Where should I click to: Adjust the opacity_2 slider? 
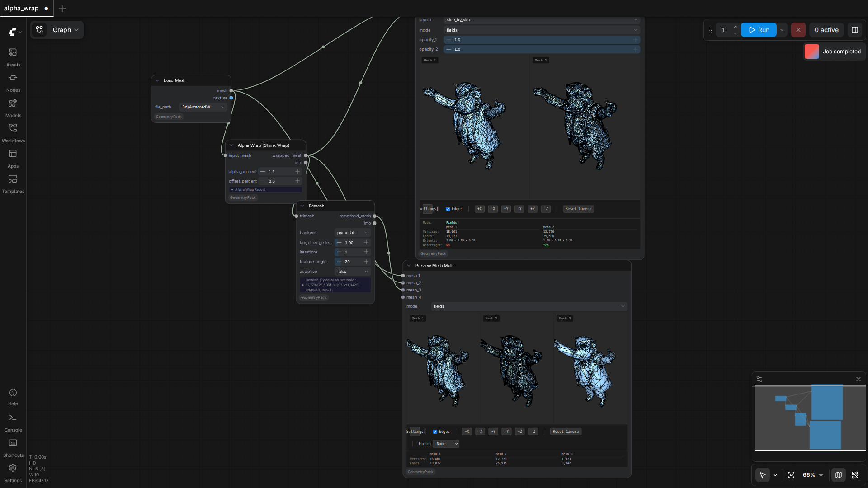point(542,49)
